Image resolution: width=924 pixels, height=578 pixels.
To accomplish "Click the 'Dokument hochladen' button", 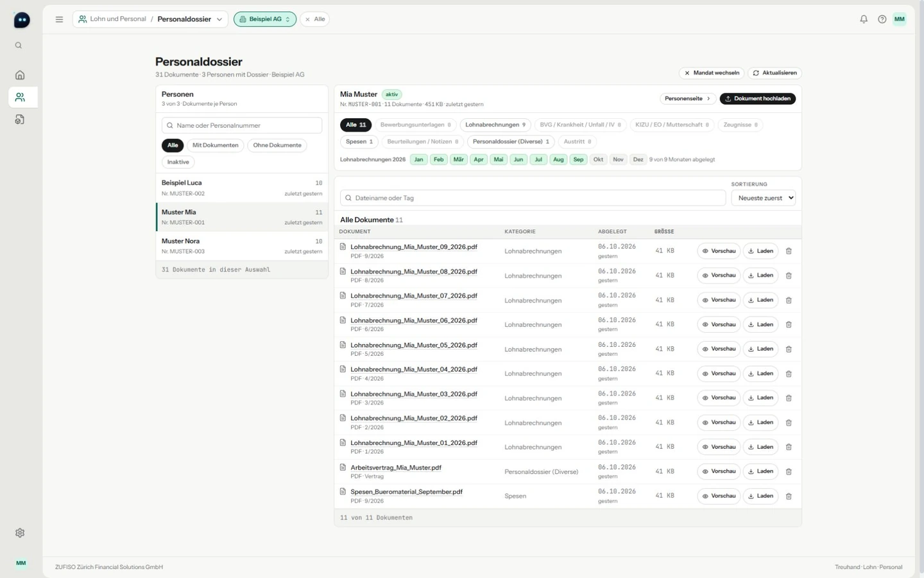I will 758,99.
